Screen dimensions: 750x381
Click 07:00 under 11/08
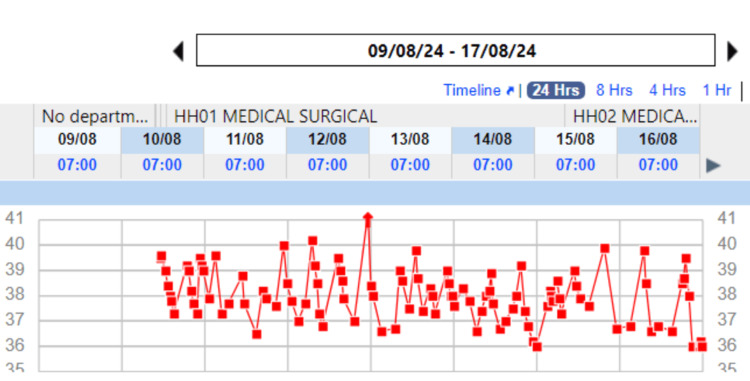(245, 165)
